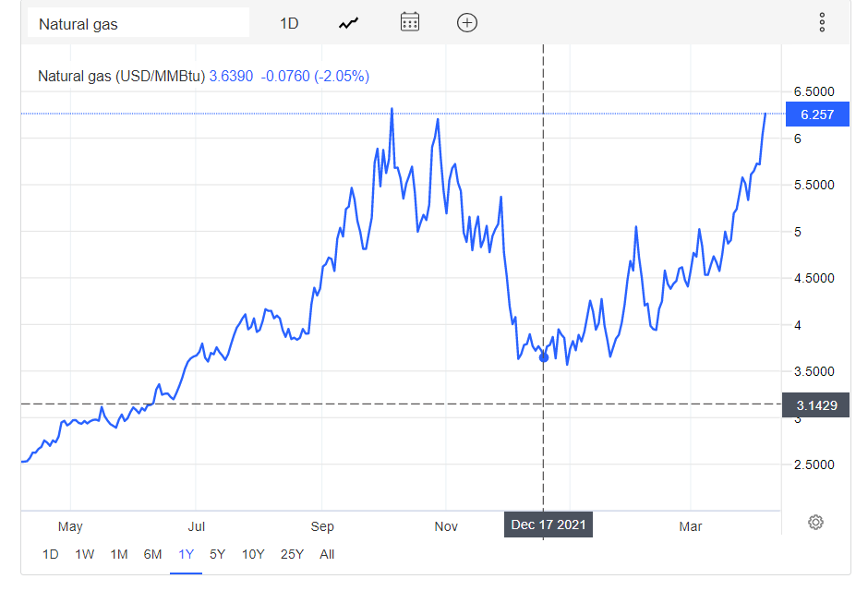Select the 1Y time range tab

186,554
